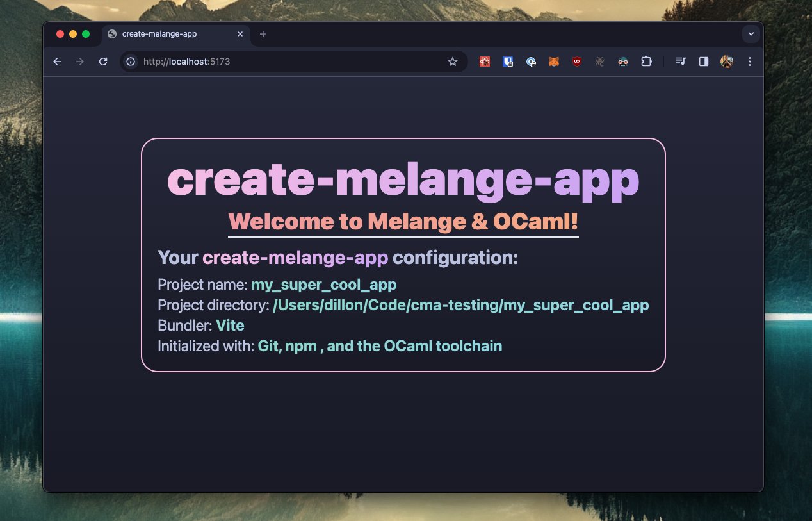Screen dimensions: 812x521
Task: Click "my_super_cool_app" project name value
Action: click(x=323, y=285)
